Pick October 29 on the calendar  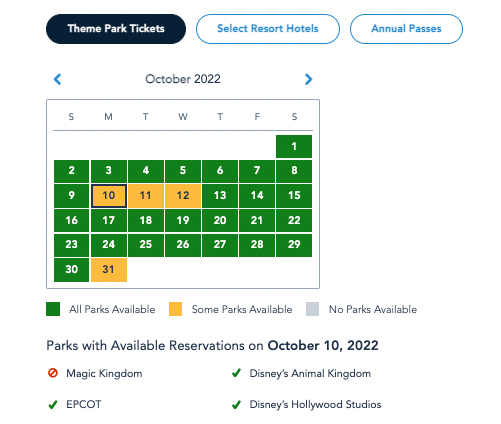(x=294, y=245)
